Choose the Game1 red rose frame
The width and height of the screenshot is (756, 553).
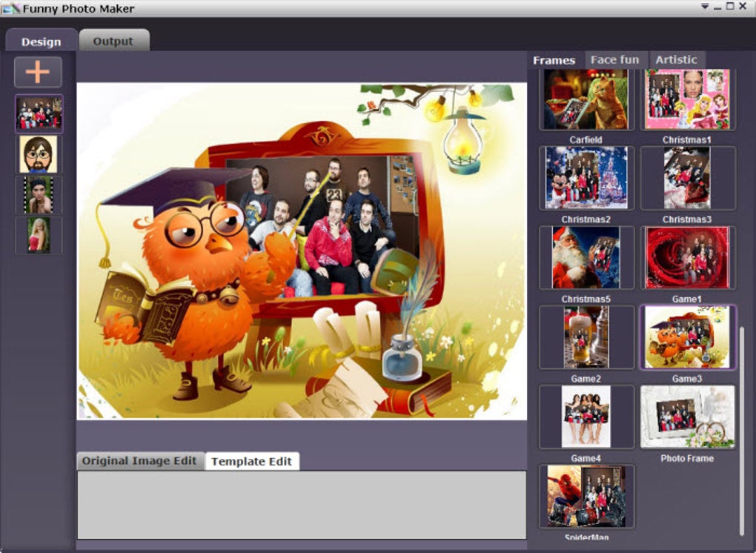688,257
